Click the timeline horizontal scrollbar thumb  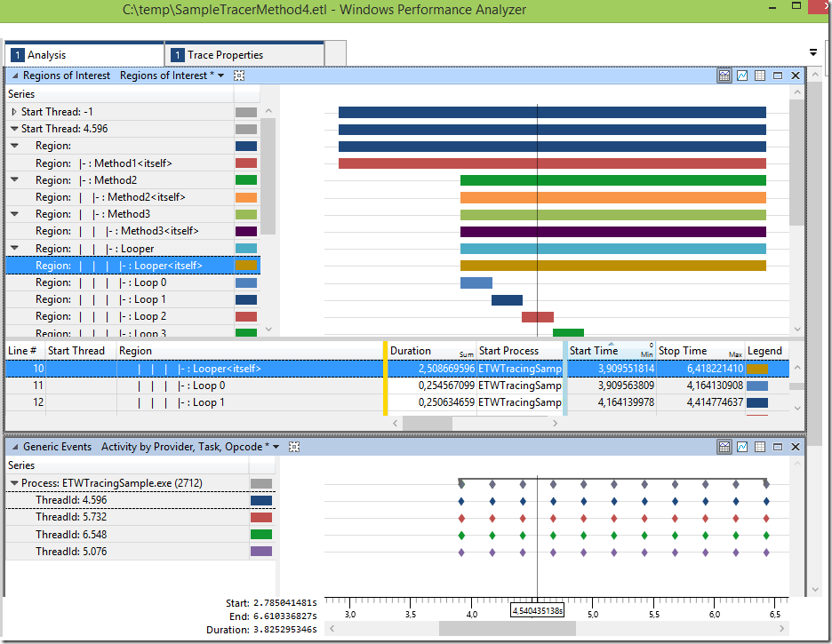pos(508,629)
